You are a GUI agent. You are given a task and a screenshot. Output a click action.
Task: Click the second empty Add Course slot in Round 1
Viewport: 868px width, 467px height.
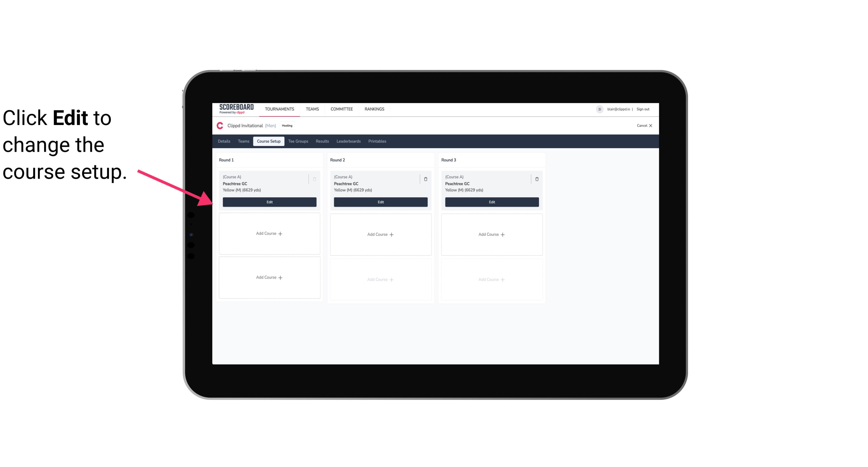click(x=269, y=277)
